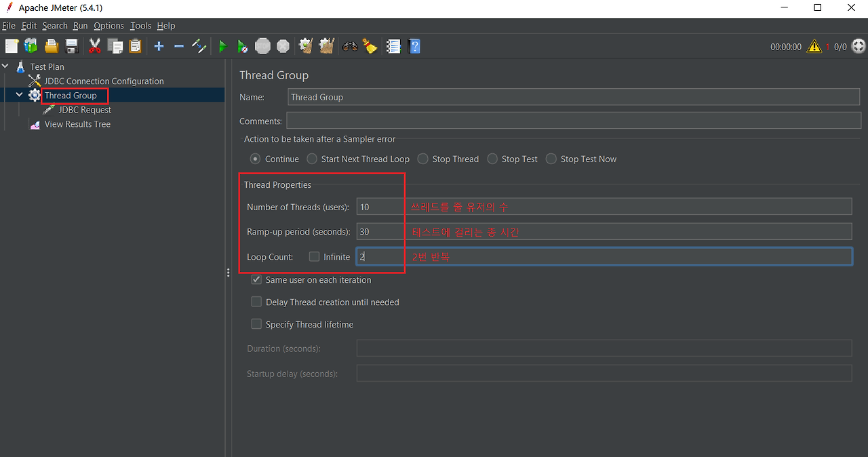Click the 0/0 active threads counter
Viewport: 868px width, 457px height.
click(840, 47)
